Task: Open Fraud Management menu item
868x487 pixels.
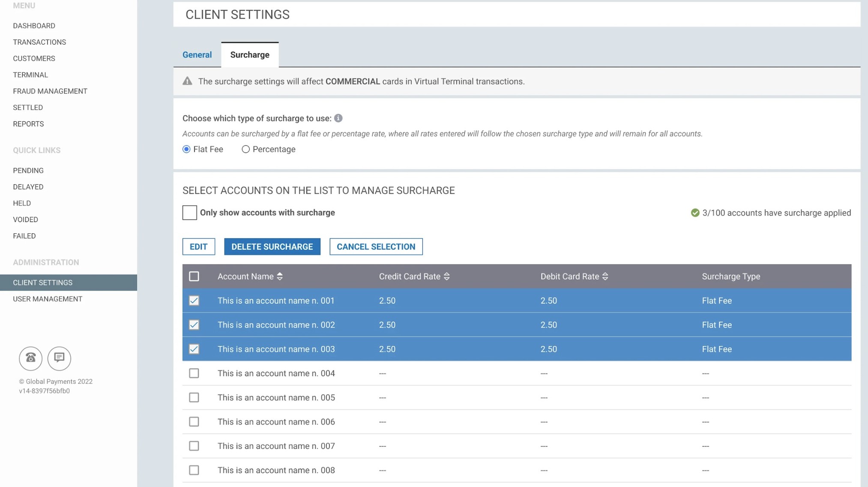Action: coord(50,91)
